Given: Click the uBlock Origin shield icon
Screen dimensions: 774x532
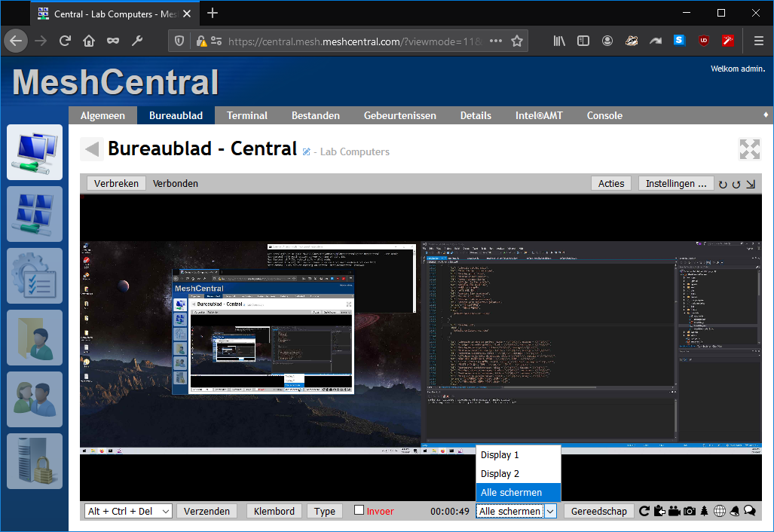Looking at the screenshot, I should [x=704, y=41].
